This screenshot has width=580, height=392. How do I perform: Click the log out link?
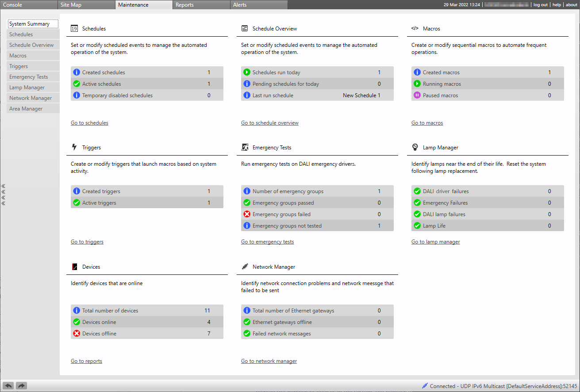click(x=540, y=5)
